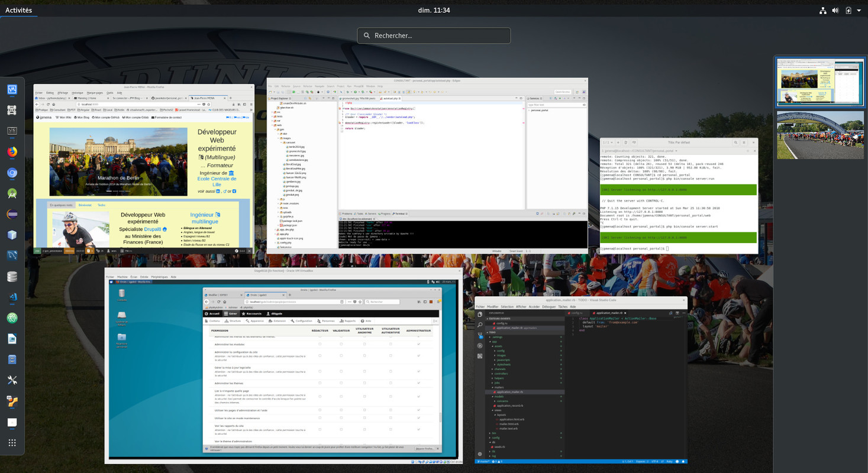The image size is (868, 473).
Task: Expand node_modules folder in Eclipse tree
Action: click(278, 203)
